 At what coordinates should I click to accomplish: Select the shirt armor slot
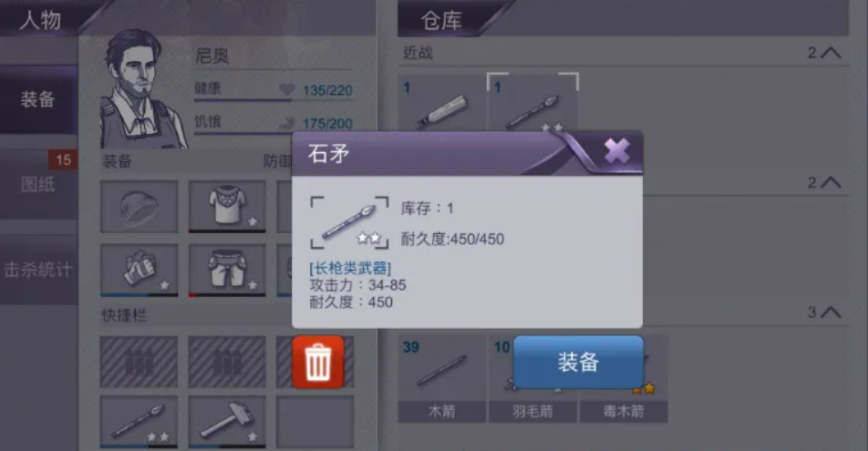(227, 207)
